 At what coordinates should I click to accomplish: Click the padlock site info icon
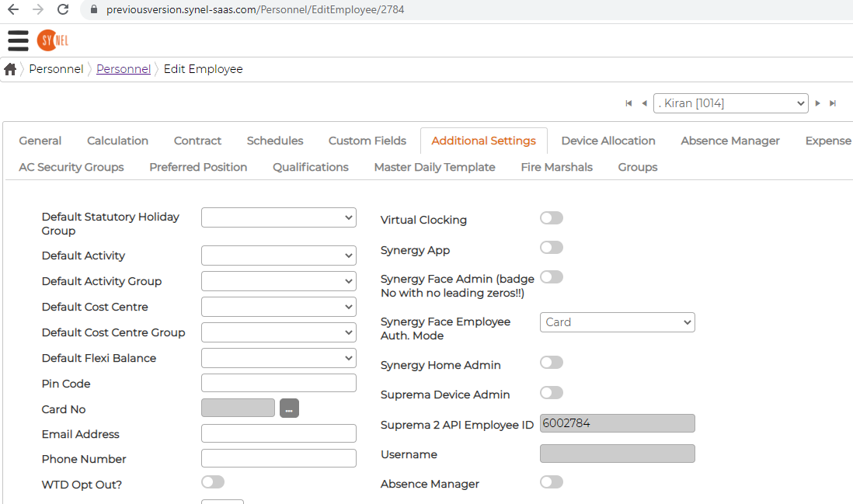[93, 9]
